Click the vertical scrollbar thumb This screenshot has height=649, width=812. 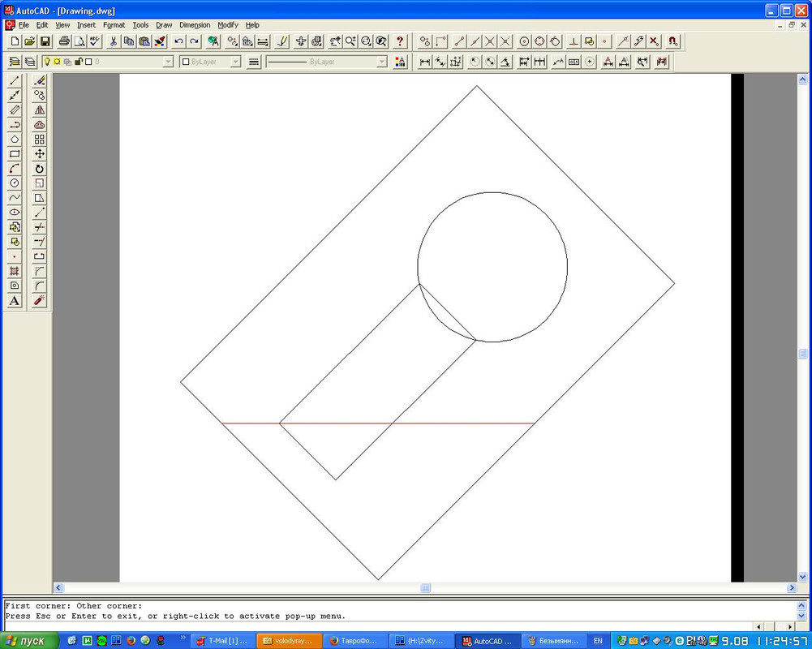(x=803, y=354)
